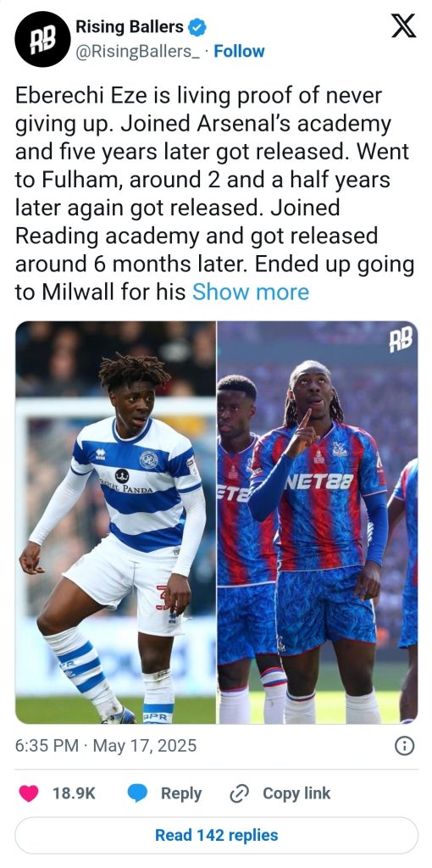
Task: Click the chain link copy icon
Action: (x=240, y=793)
